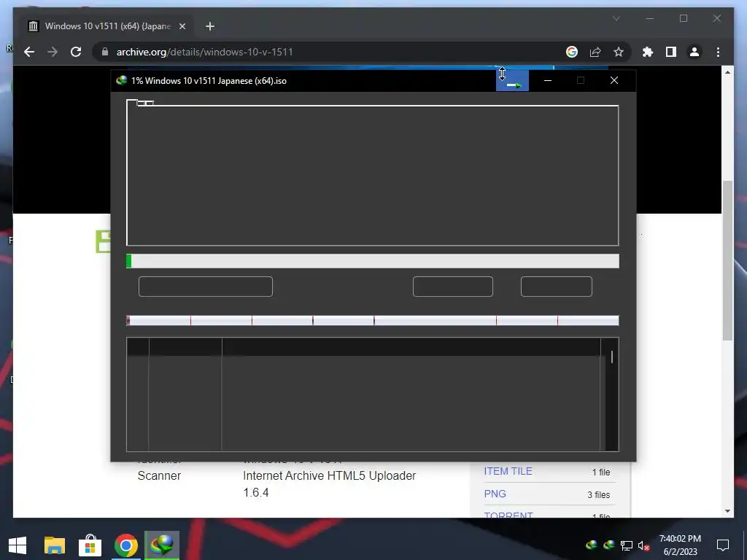
Task: Minimize the Chrome window
Action: (650, 18)
